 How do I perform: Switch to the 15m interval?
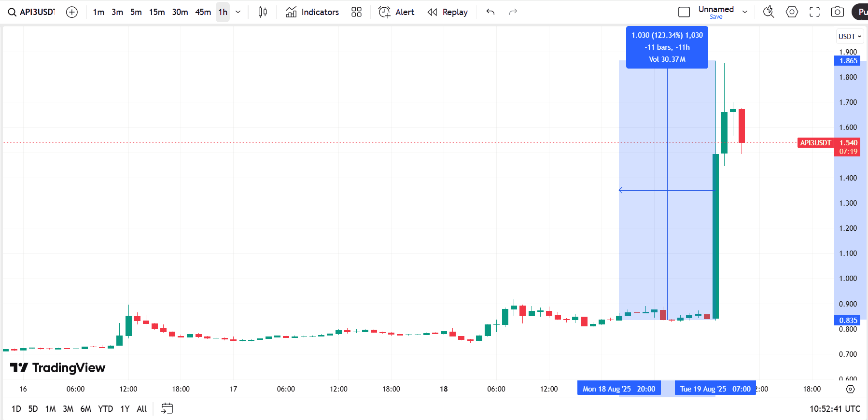point(156,12)
